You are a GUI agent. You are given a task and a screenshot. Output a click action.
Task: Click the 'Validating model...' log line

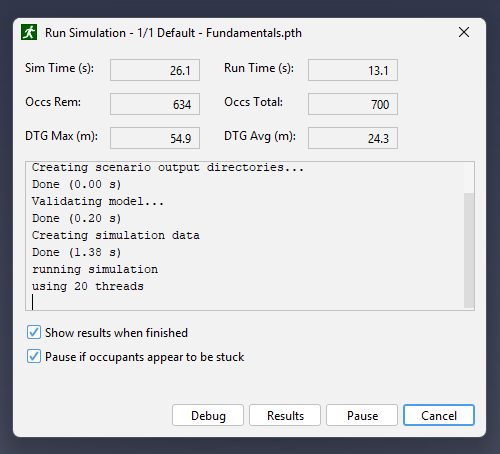pyautogui.click(x=98, y=201)
